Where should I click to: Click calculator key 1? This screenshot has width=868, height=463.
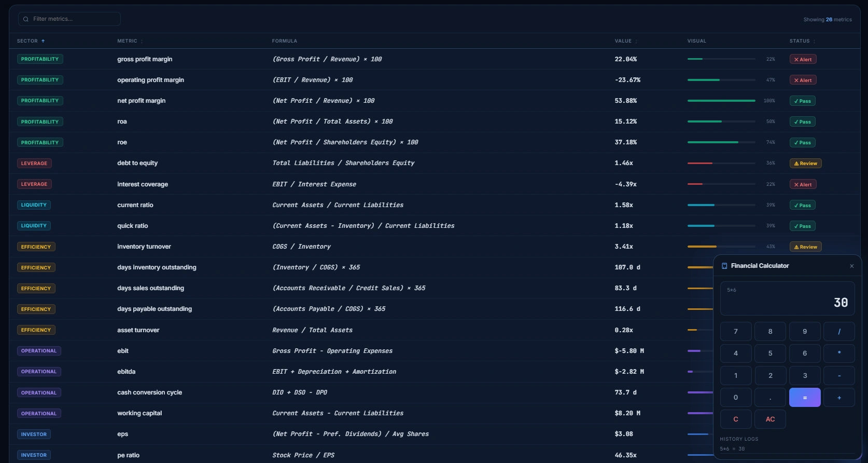tap(735, 375)
